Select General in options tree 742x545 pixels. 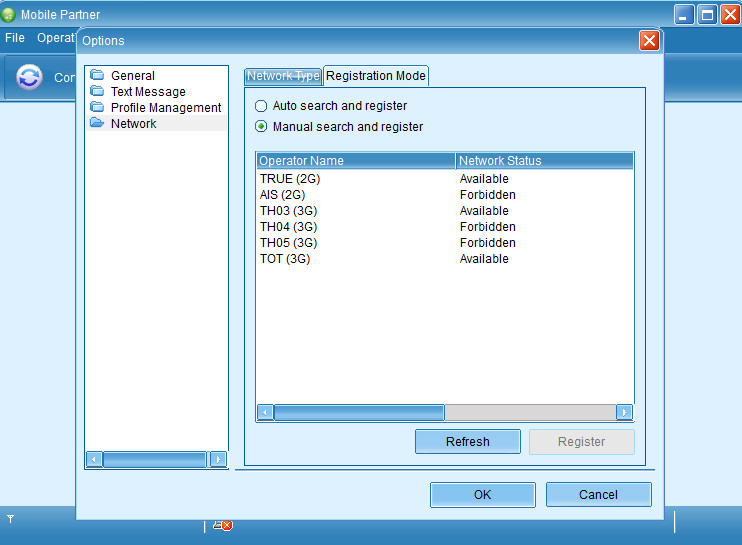tap(133, 76)
